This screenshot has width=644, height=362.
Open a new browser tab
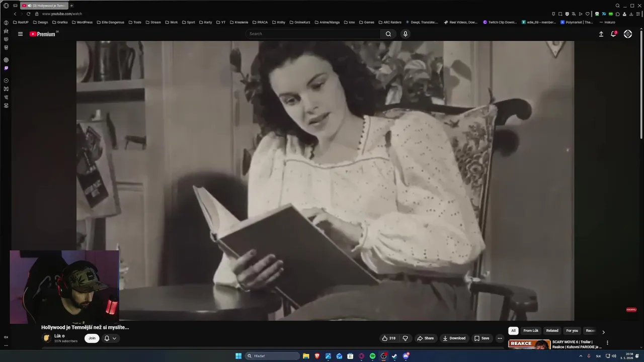pos(71,6)
